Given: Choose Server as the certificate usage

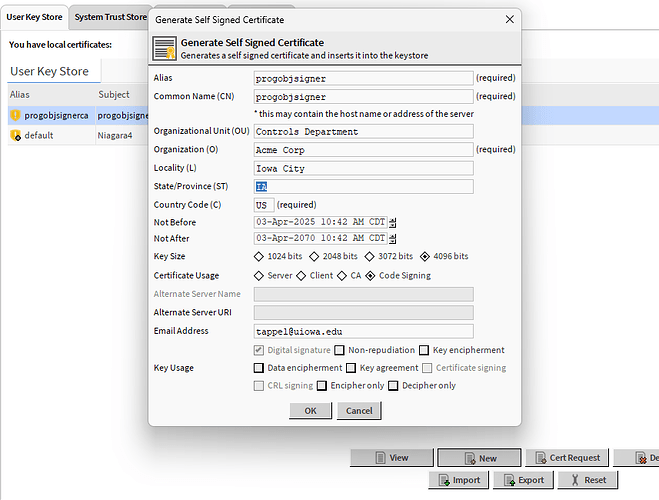Looking at the screenshot, I should (x=261, y=275).
